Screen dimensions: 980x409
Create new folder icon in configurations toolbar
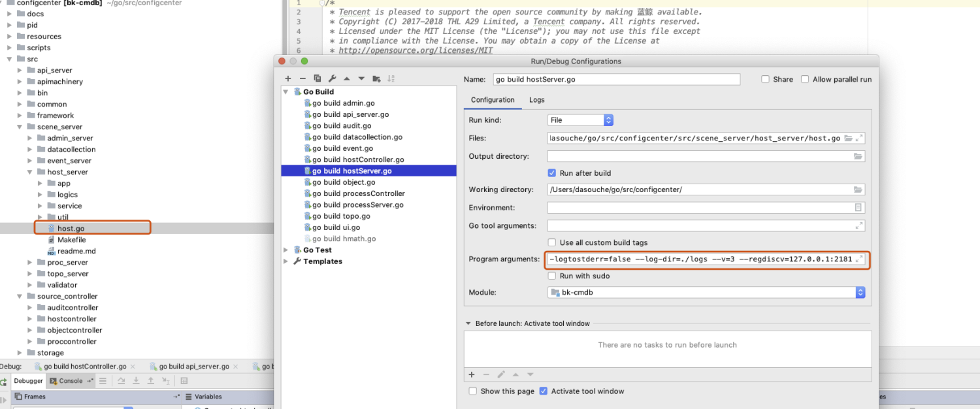(x=376, y=78)
